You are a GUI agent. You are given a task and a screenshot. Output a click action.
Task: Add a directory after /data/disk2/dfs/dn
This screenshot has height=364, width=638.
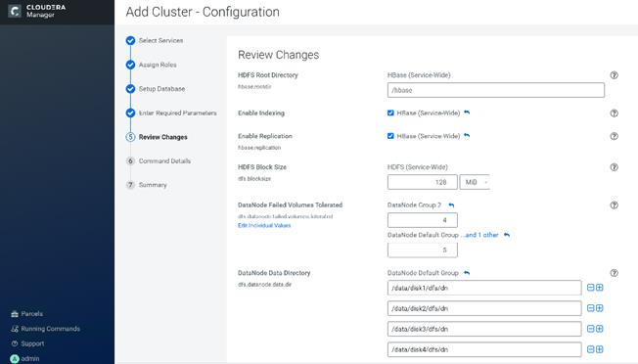[599, 308]
